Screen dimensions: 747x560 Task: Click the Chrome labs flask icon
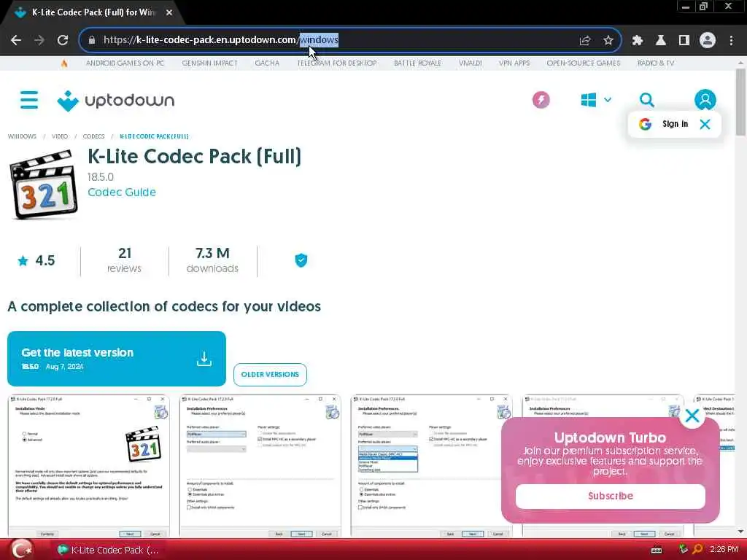[x=661, y=41]
